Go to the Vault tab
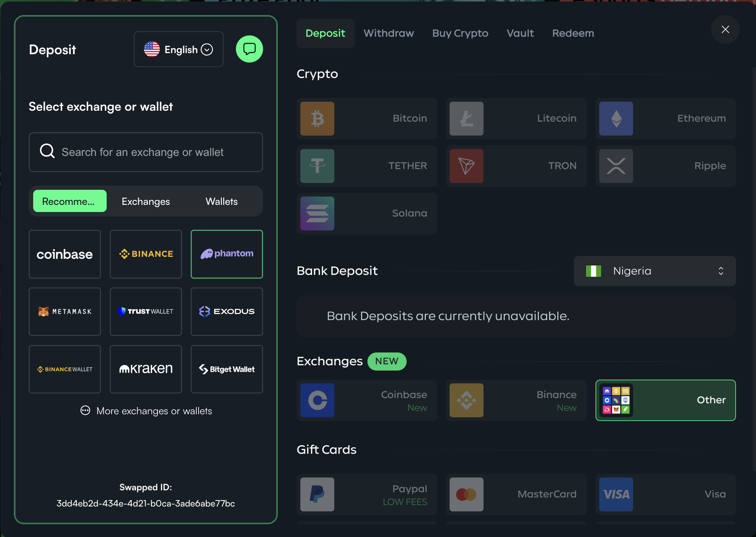Viewport: 756px width, 537px height. 520,33
